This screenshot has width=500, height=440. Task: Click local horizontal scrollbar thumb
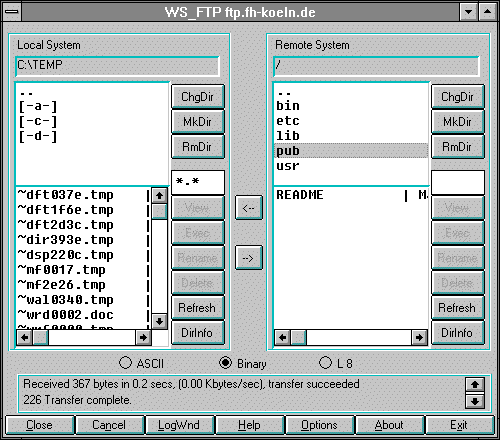[x=41, y=338]
